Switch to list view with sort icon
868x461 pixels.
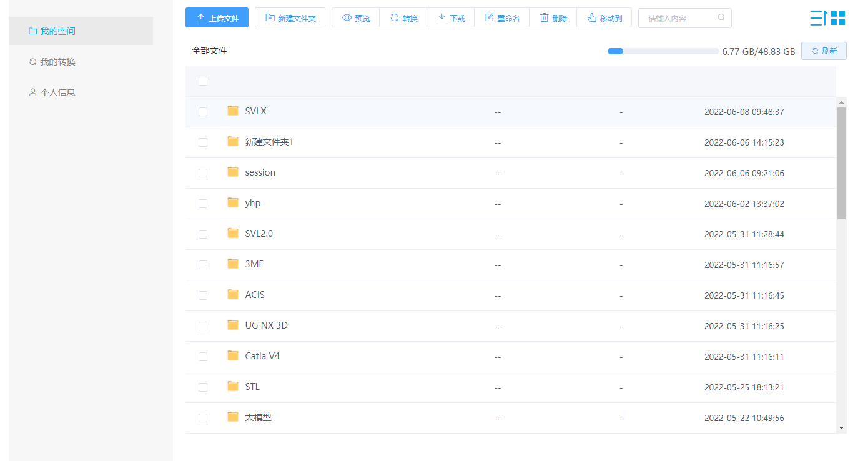818,18
